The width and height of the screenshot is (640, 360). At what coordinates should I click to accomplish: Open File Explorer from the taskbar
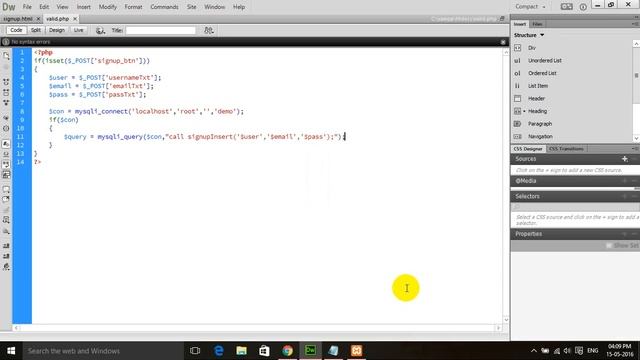[x=242, y=351]
